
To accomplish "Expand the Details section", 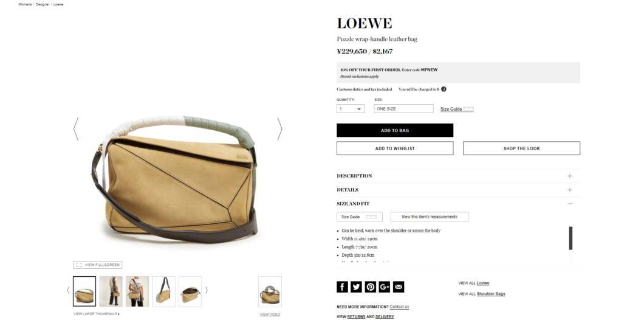I will pyautogui.click(x=458, y=190).
